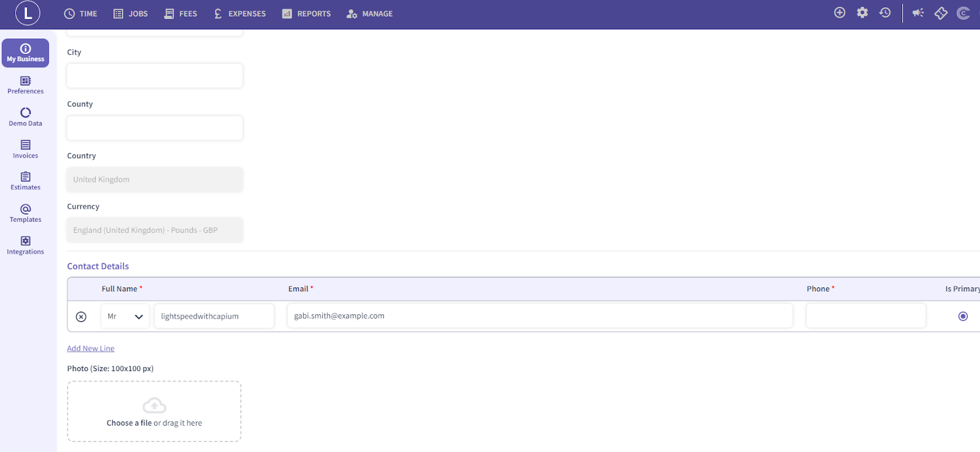Image resolution: width=980 pixels, height=452 pixels.
Task: Click the announcements megaphone icon
Action: (x=918, y=13)
